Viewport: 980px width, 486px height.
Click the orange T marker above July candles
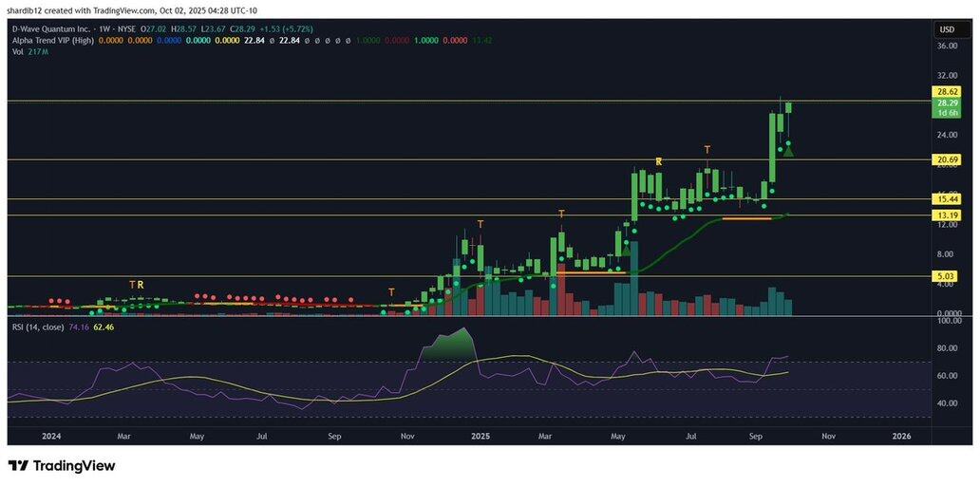707,150
